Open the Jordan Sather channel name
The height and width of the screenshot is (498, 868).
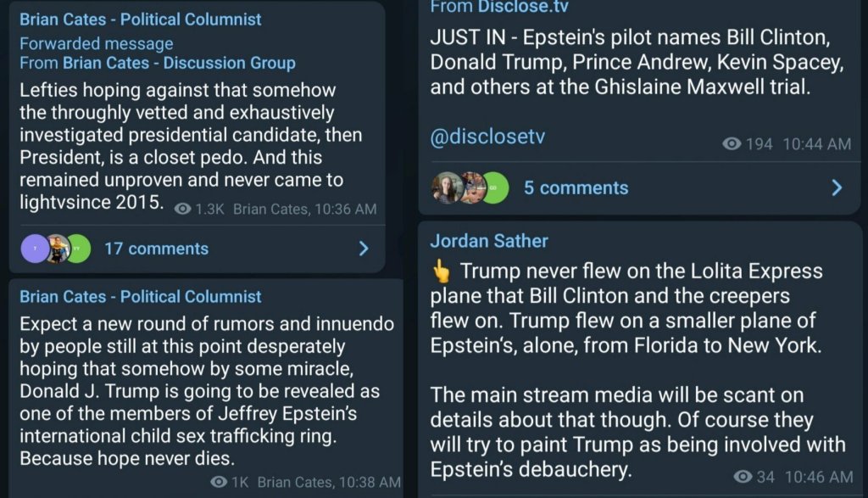click(x=489, y=241)
